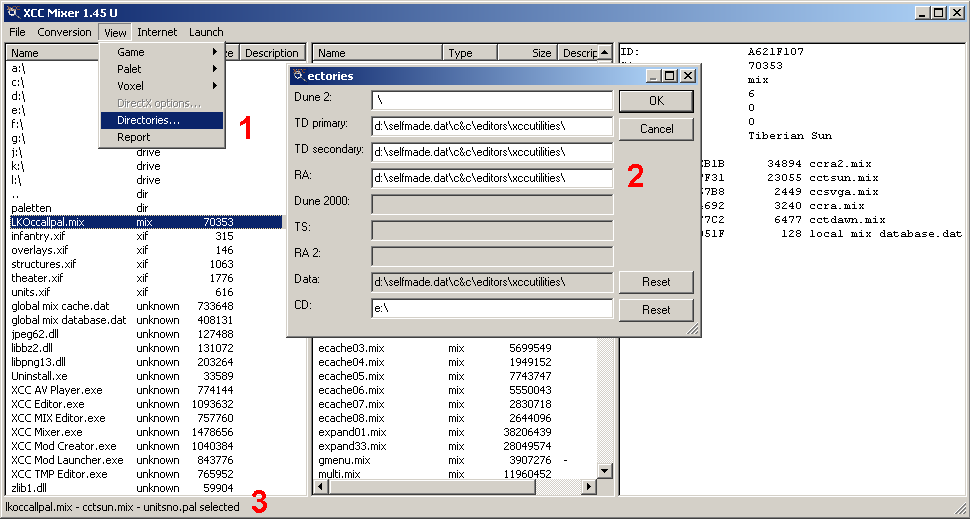Viewport: 970px width, 519px height.
Task: Open the Launch menu
Action: (x=206, y=32)
